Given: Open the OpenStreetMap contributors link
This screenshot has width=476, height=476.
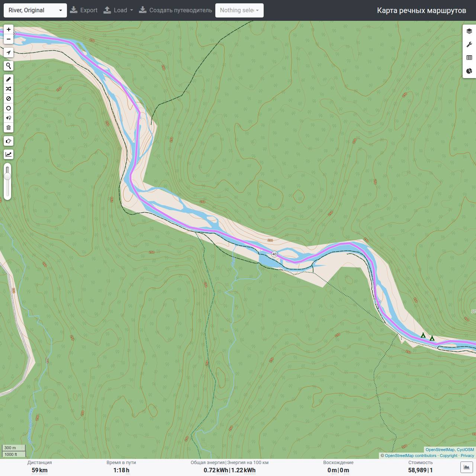Looking at the screenshot, I should click(411, 456).
